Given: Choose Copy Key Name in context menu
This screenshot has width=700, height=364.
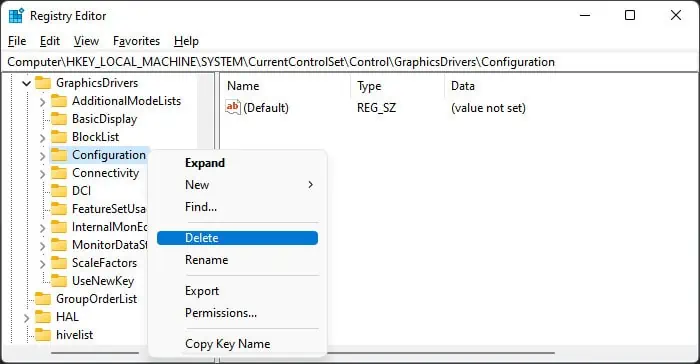Looking at the screenshot, I should [238, 344].
